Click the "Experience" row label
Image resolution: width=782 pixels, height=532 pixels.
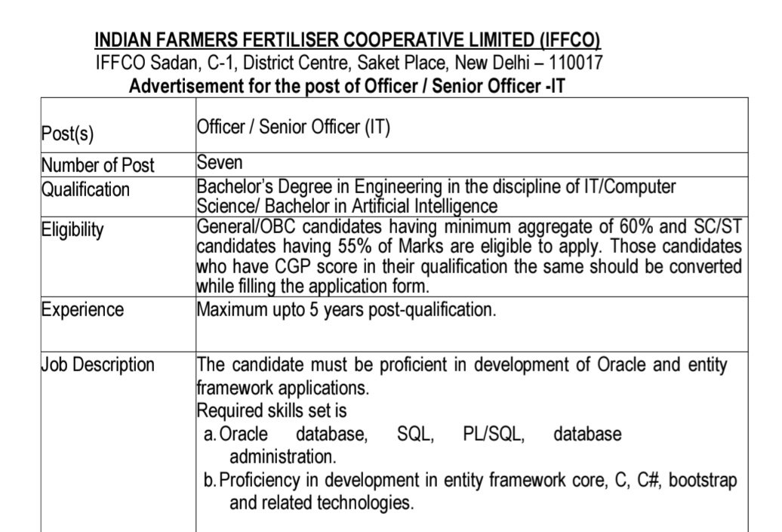point(82,309)
